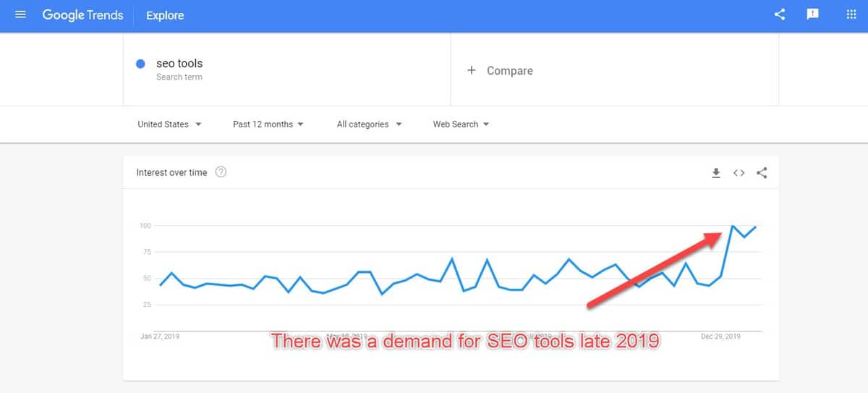
Task: Expand the United States region dropdown
Action: pos(169,124)
